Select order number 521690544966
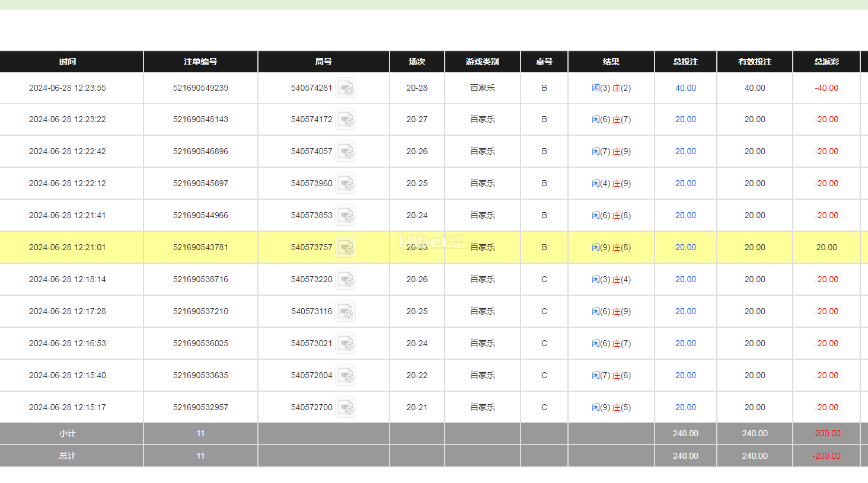Screen dimensions: 868x483 pos(200,215)
